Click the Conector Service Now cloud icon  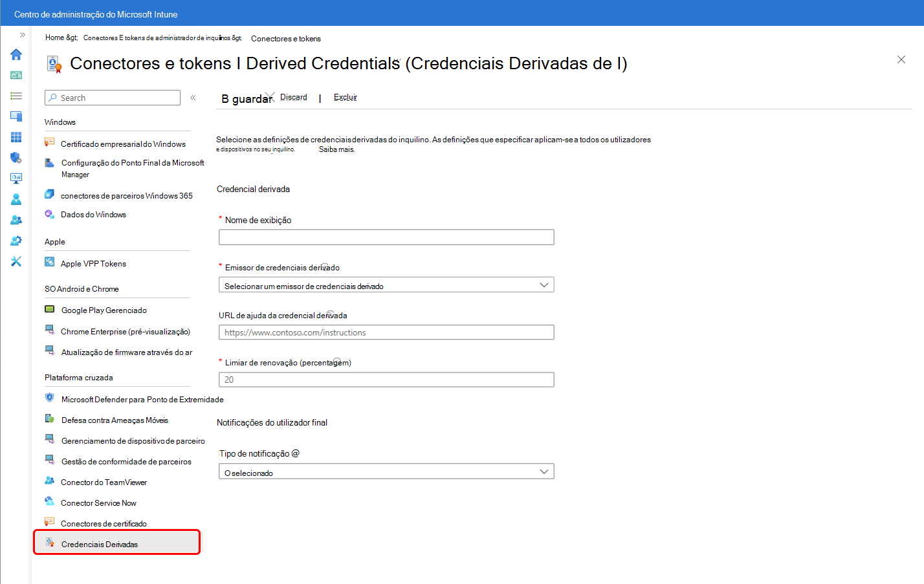50,501
